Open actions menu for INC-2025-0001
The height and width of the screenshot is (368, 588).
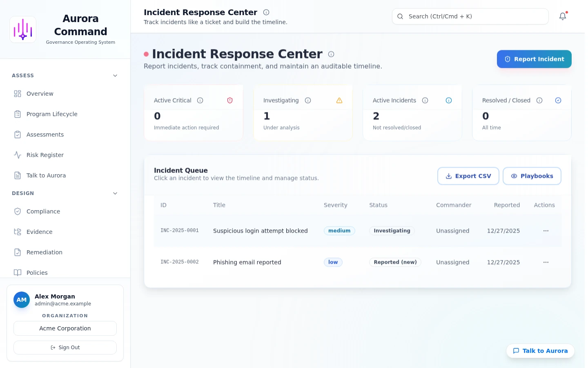(546, 231)
